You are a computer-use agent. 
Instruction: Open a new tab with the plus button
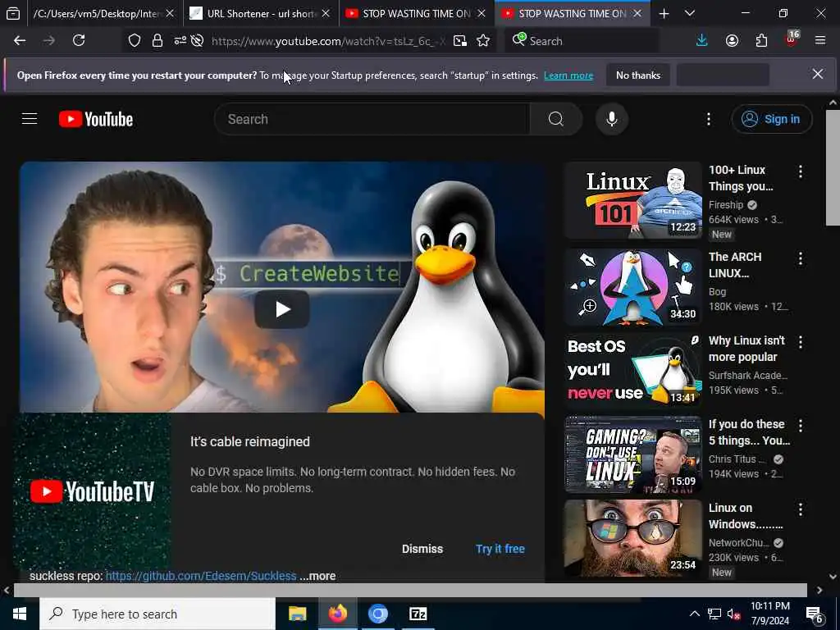pos(664,13)
